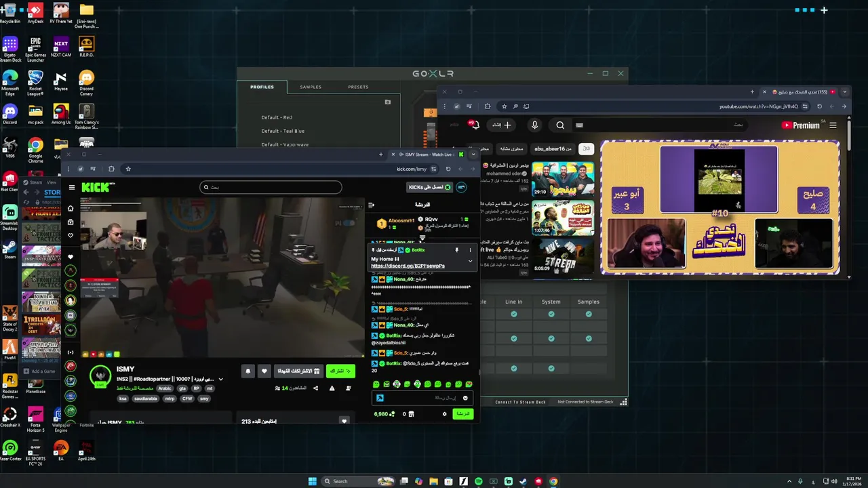Click YouTube Create button
Viewport: 868px width, 488px height.
(502, 125)
